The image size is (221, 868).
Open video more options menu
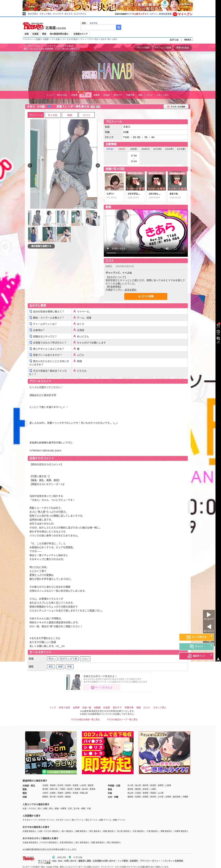[183, 248]
